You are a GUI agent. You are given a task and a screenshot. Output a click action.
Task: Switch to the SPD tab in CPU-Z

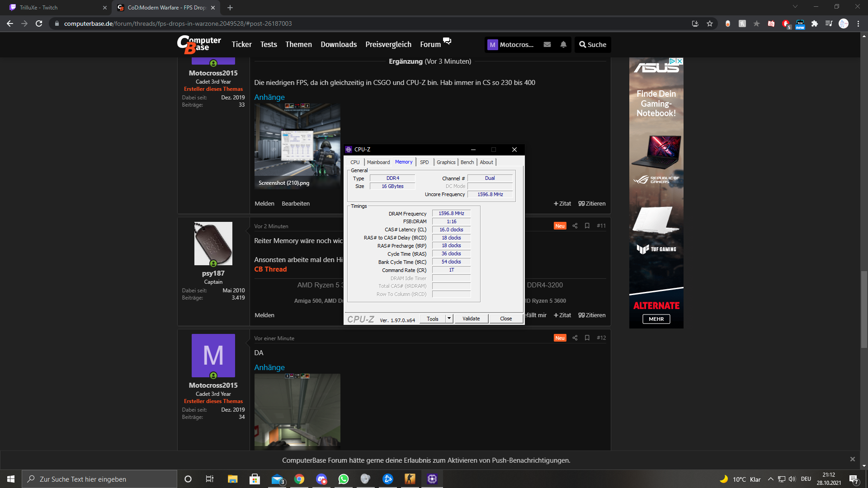(x=424, y=162)
